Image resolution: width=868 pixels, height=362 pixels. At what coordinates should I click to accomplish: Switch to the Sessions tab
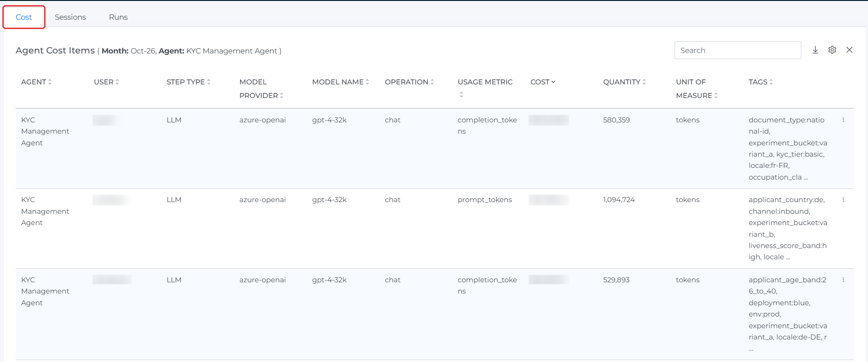(70, 17)
